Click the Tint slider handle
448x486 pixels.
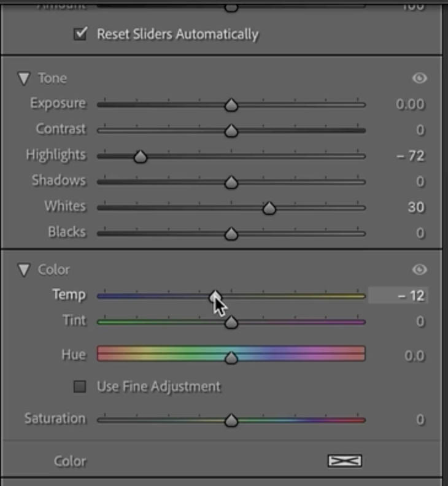click(231, 322)
